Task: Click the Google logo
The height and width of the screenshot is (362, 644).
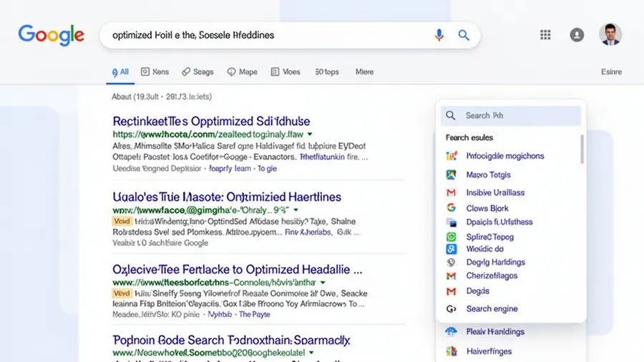Action: click(52, 35)
